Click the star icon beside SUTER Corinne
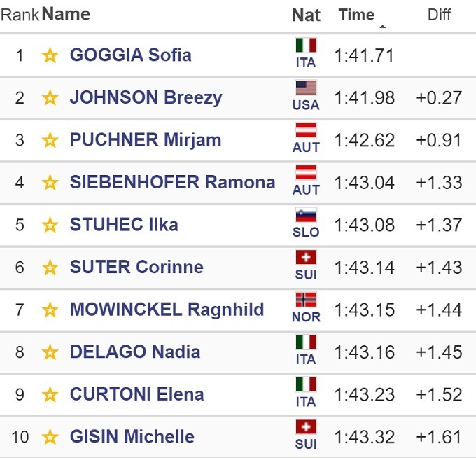The width and height of the screenshot is (476, 458). click(50, 268)
